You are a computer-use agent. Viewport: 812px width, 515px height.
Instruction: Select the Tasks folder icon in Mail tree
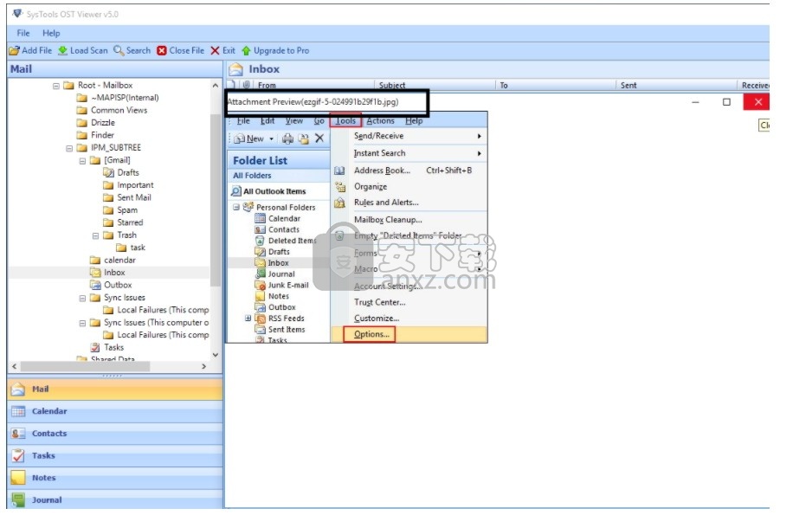point(95,348)
